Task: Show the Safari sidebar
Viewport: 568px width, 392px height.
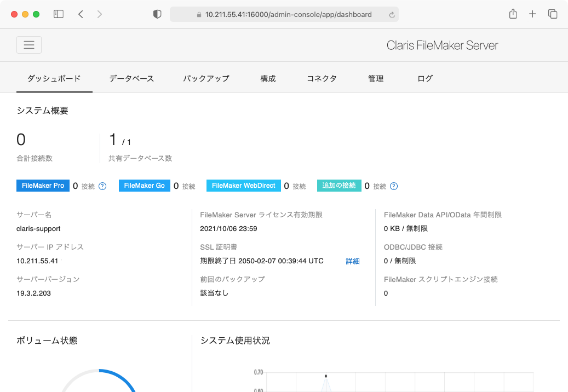Action: pos(58,14)
